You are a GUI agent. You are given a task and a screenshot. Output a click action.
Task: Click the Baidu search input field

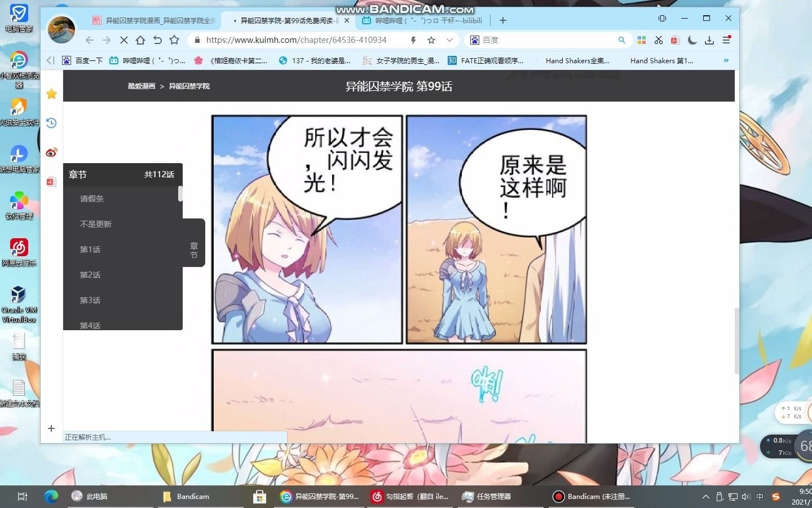[547, 40]
